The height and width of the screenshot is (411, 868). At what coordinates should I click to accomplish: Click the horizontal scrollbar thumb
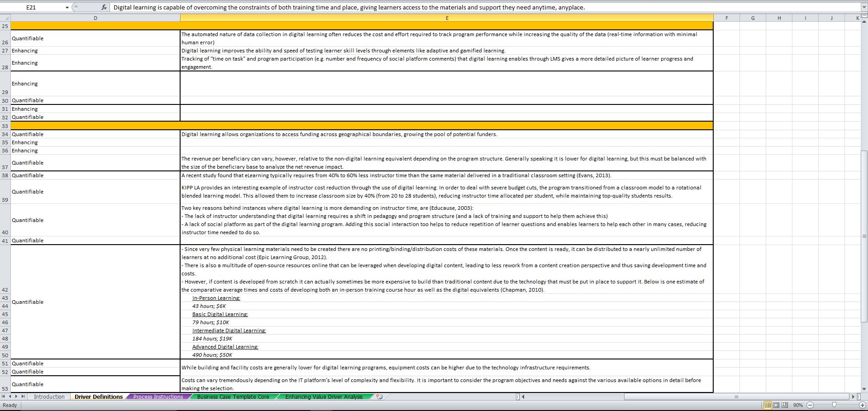coord(736,397)
